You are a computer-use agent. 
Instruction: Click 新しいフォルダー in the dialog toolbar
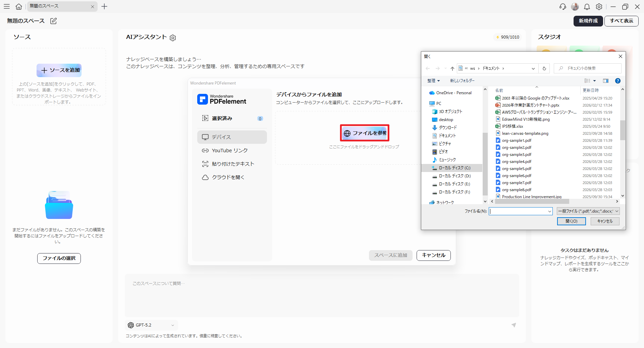point(462,81)
